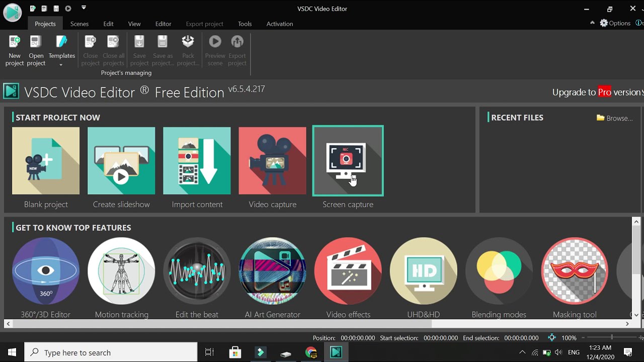Screen dimensions: 644x362
Task: Click the volume icon in system tray
Action: pos(558,352)
